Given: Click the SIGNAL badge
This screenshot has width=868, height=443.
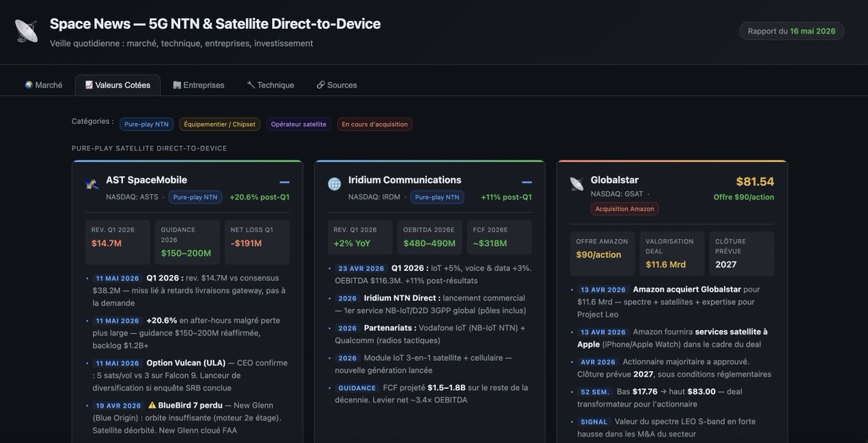Looking at the screenshot, I should [x=594, y=422].
